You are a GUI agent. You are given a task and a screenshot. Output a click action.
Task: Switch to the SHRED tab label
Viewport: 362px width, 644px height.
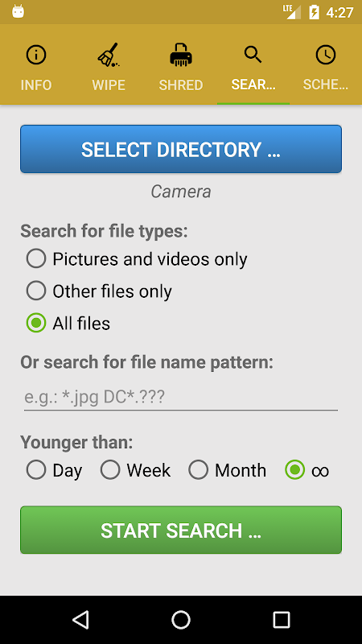tap(181, 85)
